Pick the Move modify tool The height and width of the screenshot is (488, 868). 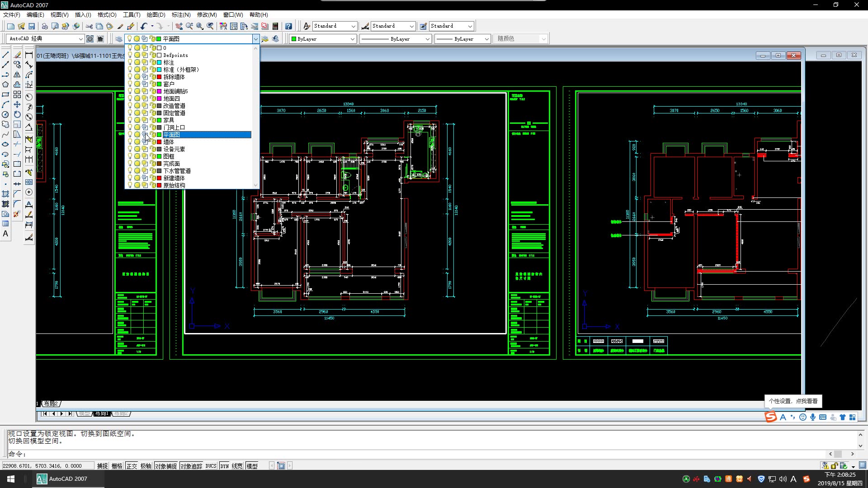17,104
